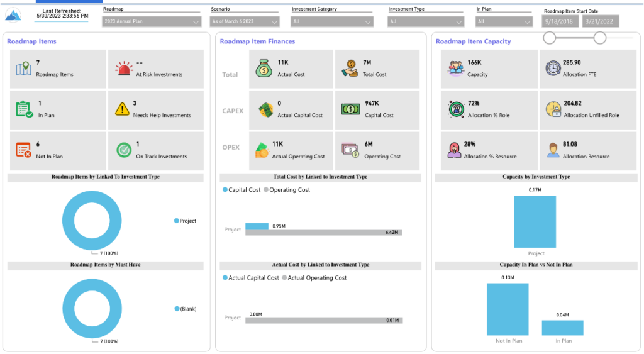Click the Capacity people icon
This screenshot has width=644, height=354.
(455, 69)
